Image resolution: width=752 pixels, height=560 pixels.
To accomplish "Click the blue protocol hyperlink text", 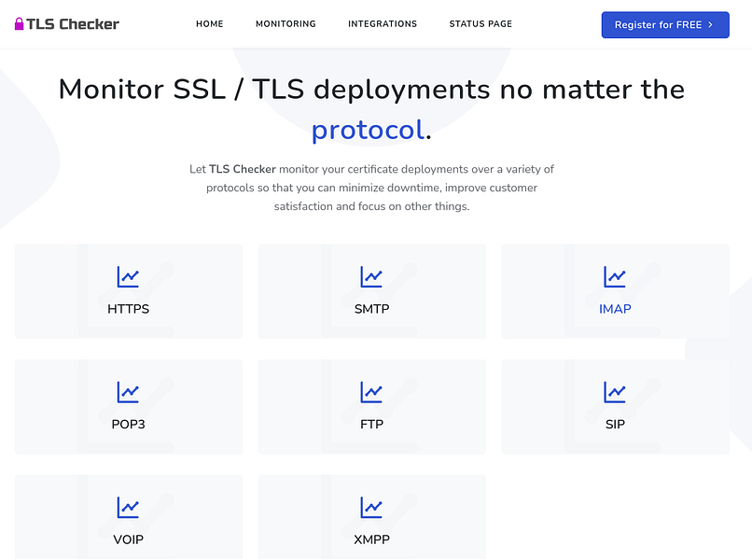I will pos(367,130).
